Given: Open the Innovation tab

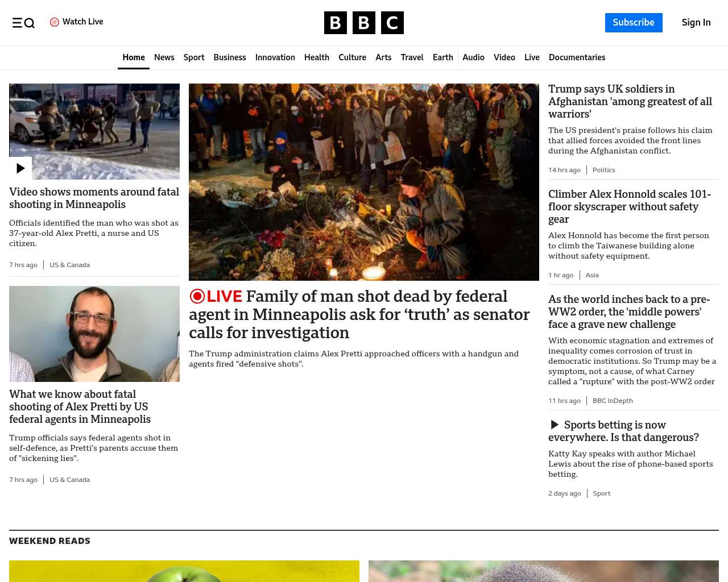Looking at the screenshot, I should click(275, 57).
